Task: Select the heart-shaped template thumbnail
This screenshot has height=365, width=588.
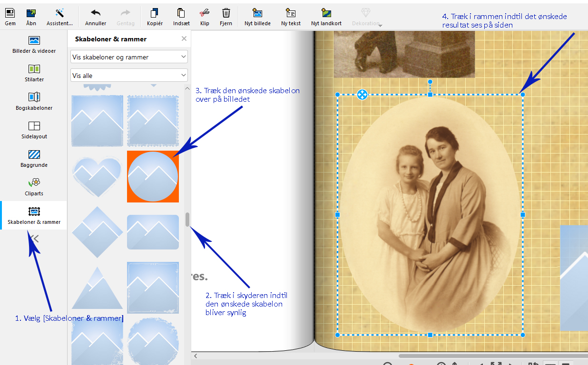Action: (98, 176)
